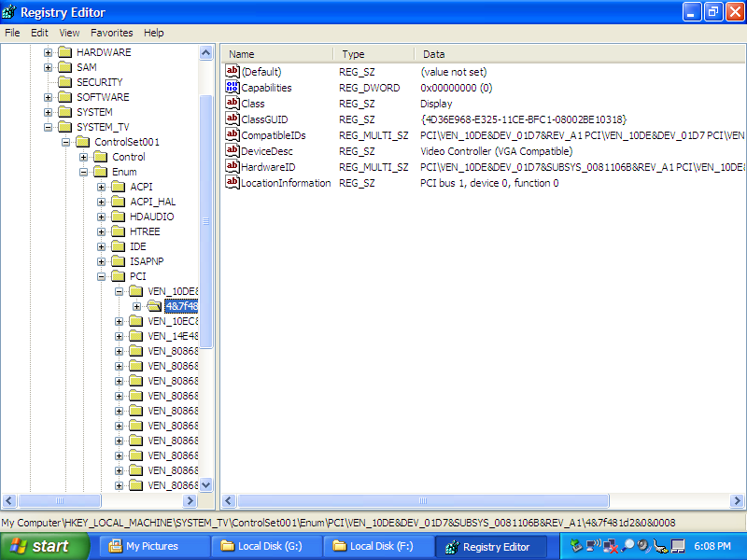Screen dimensions: 747x560
Task: Select the SECURITY folder icon
Action: [x=64, y=82]
